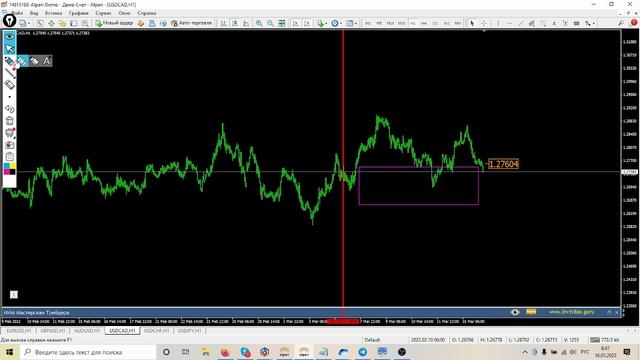Open the www.invisible.guru link
The width and height of the screenshot is (640, 360).
pyautogui.click(x=571, y=312)
